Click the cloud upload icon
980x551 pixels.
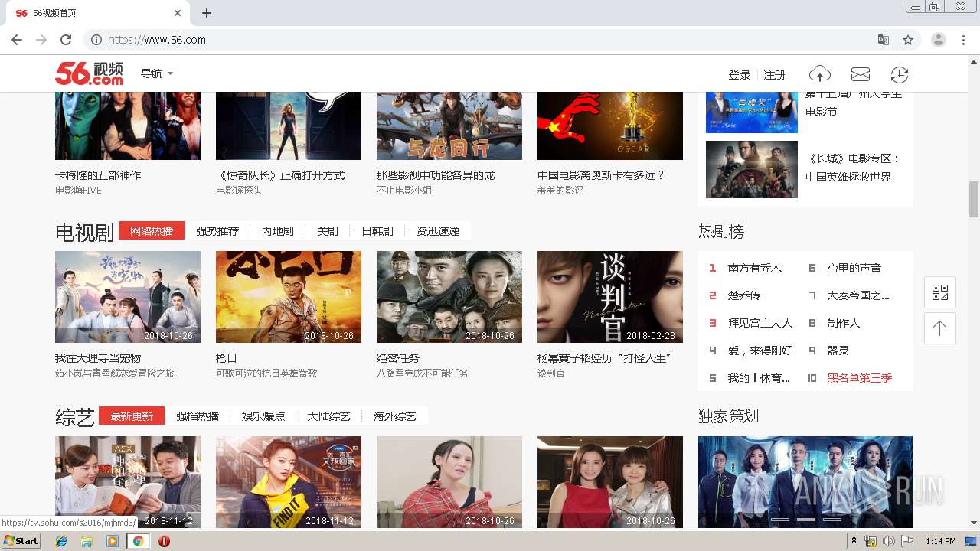click(820, 74)
